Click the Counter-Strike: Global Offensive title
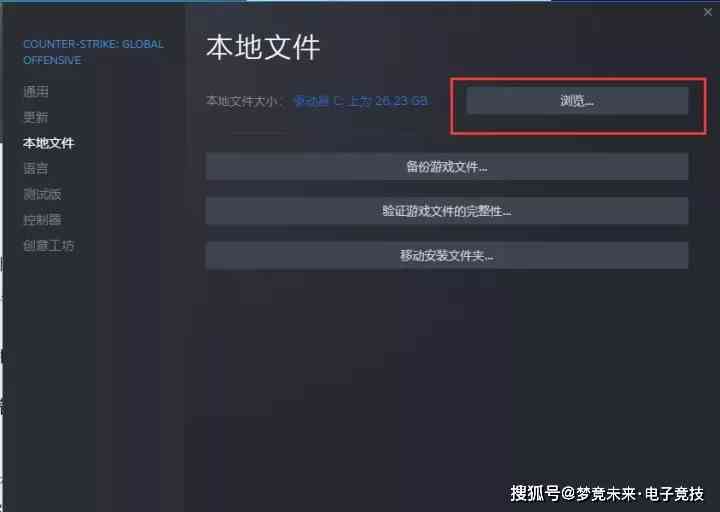This screenshot has height=512, width=720. point(93,52)
